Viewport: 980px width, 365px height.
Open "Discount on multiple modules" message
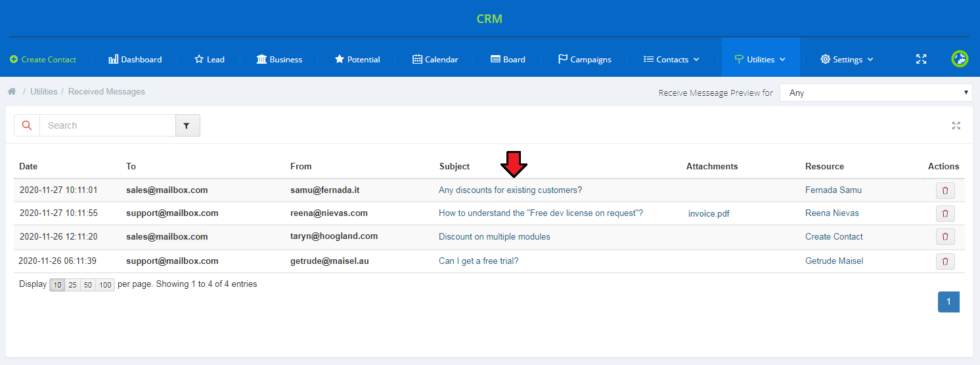coord(495,237)
